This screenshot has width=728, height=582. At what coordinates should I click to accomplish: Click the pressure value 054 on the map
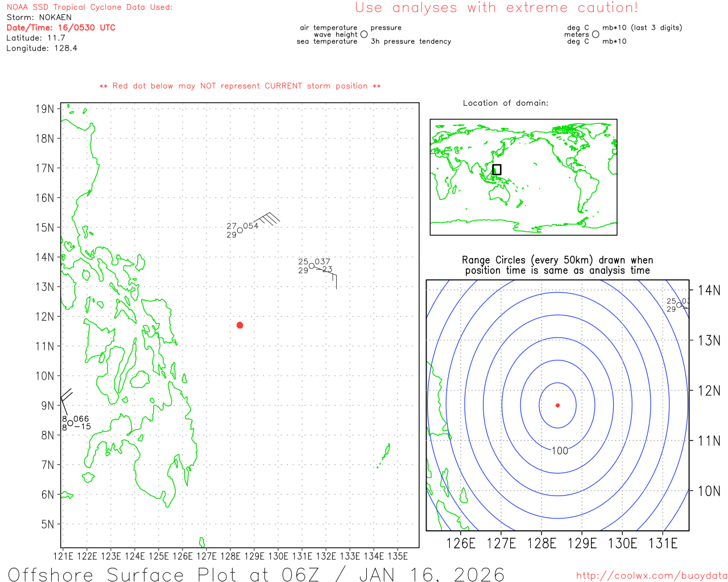(x=251, y=226)
